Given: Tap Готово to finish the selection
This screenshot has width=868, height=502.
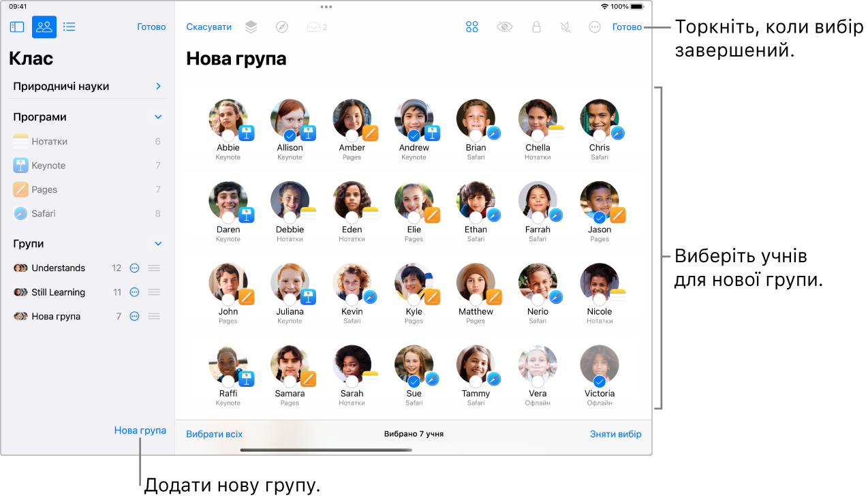Looking at the screenshot, I should [626, 27].
